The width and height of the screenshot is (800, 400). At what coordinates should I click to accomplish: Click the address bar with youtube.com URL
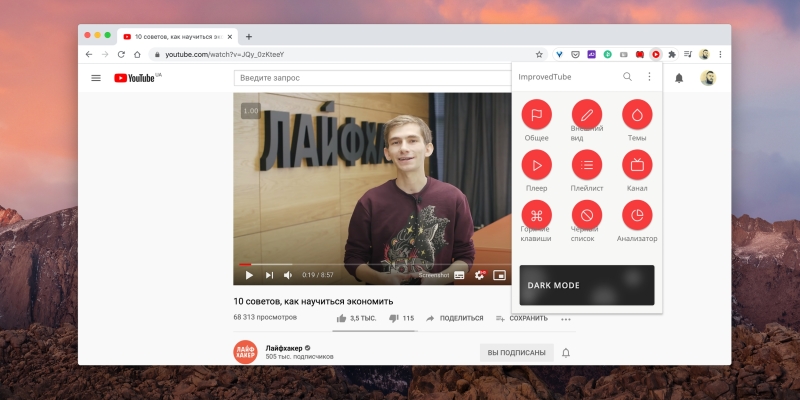(347, 54)
